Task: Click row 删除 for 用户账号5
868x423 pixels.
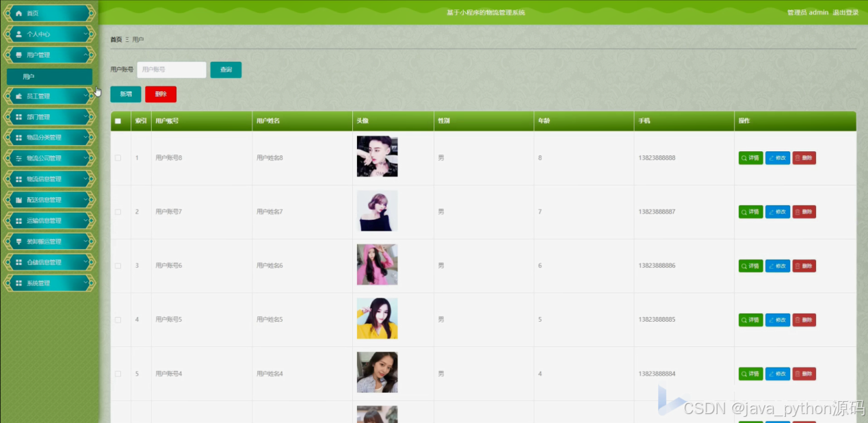Action: 804,320
